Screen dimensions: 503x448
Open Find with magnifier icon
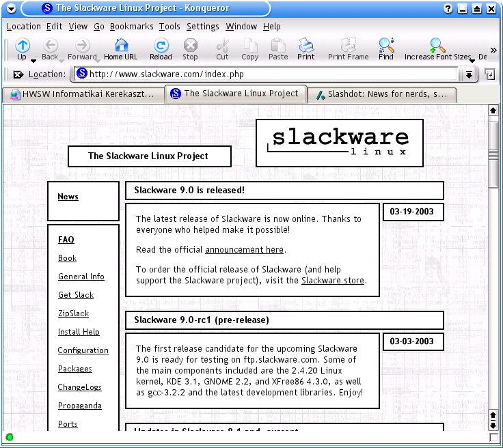click(386, 46)
